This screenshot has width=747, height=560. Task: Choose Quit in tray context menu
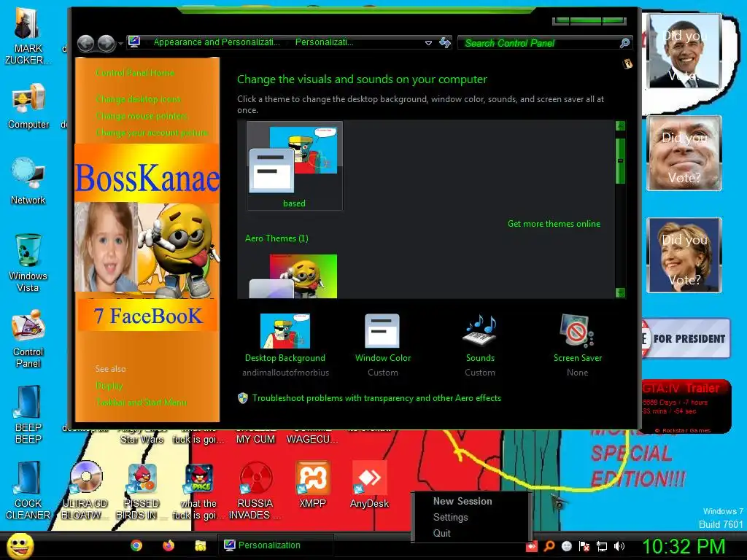click(x=442, y=533)
